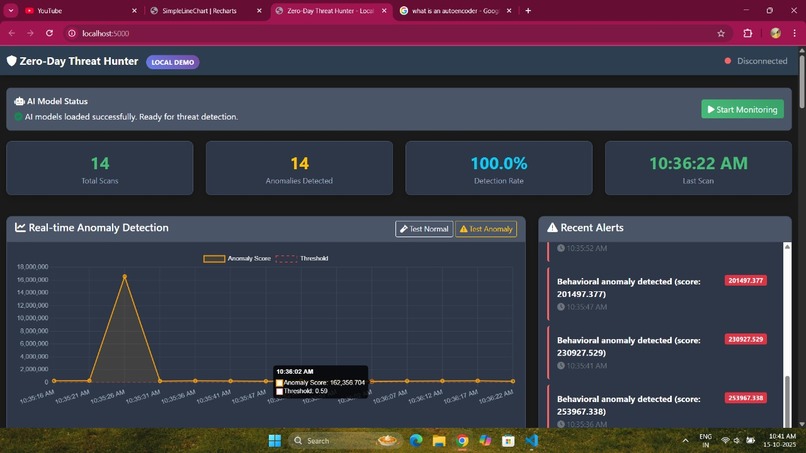
Task: Click the chart icon beside Real-time Anomaly Detection
Action: coord(20,227)
